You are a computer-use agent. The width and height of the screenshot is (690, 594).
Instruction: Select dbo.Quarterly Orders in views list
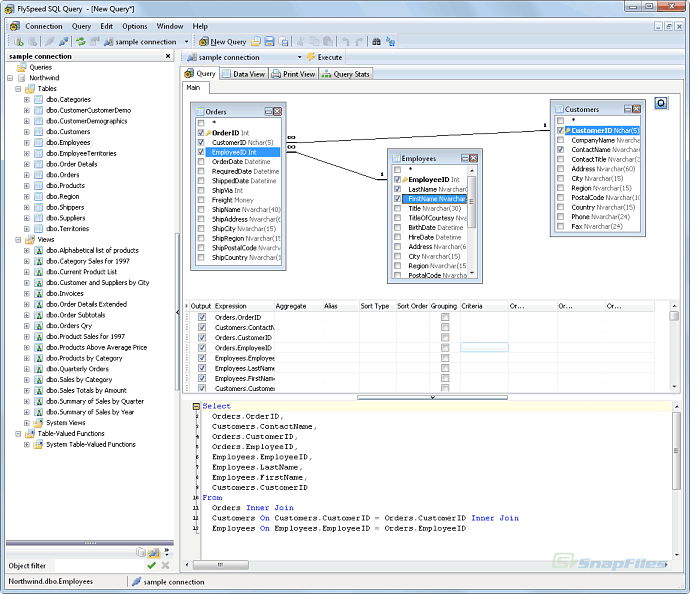point(77,369)
